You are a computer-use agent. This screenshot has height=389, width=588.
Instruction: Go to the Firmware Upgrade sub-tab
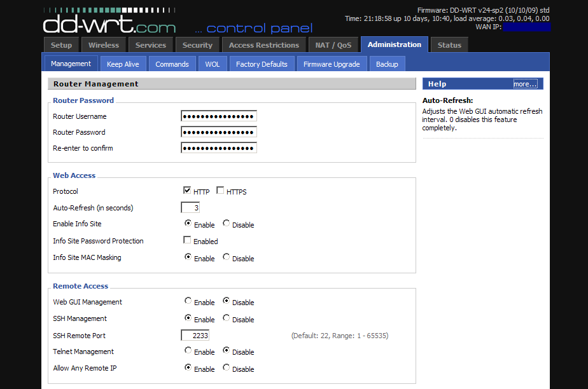pyautogui.click(x=332, y=64)
